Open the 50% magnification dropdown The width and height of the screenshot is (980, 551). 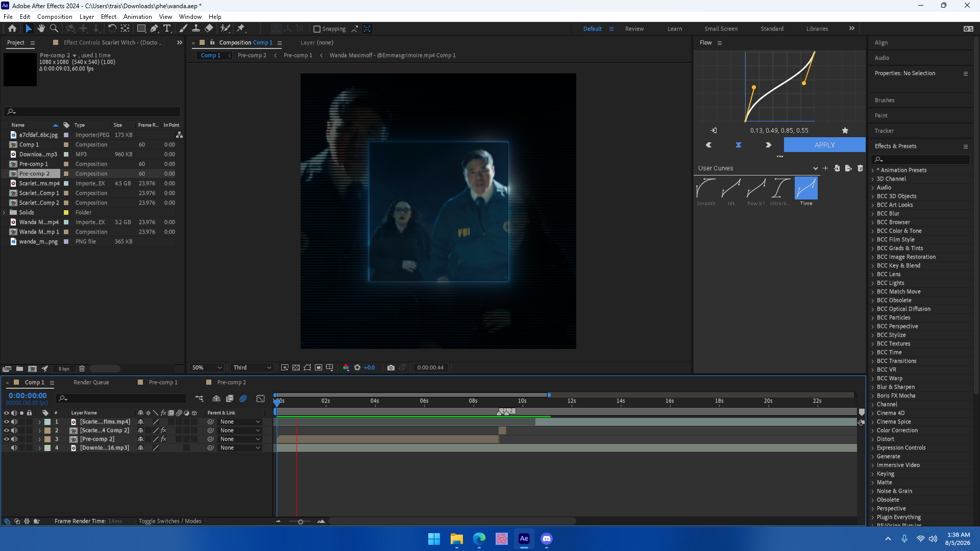pos(207,367)
